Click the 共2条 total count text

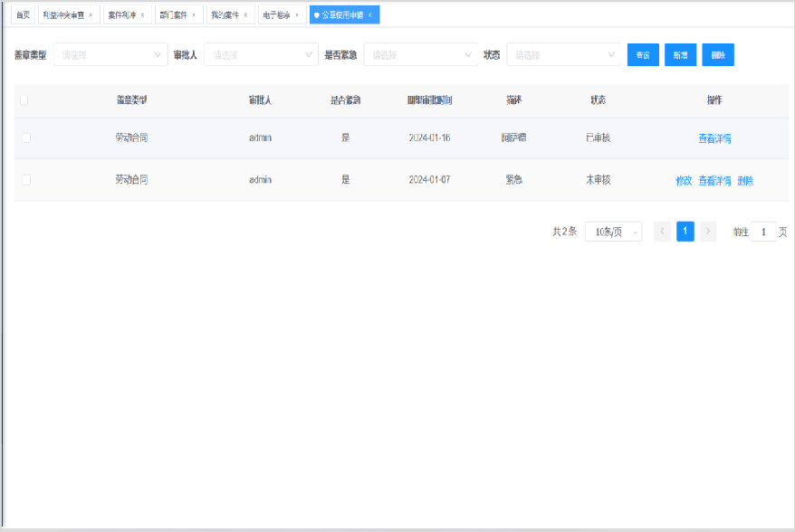coord(565,232)
